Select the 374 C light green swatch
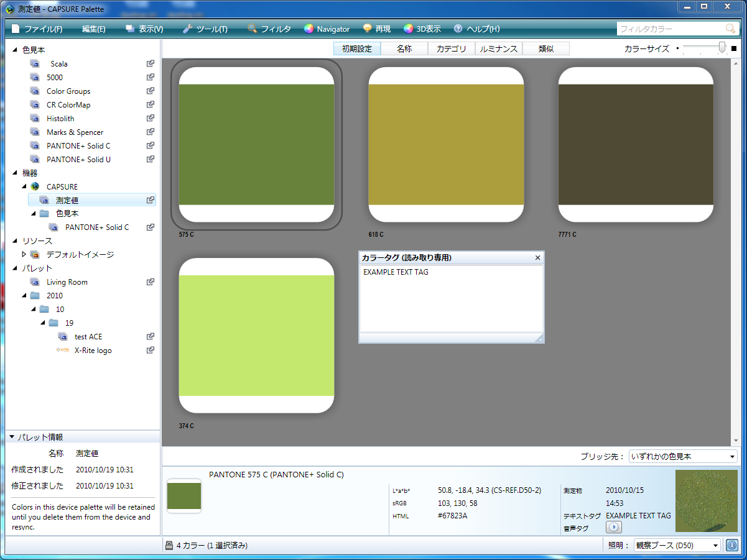 (x=256, y=336)
